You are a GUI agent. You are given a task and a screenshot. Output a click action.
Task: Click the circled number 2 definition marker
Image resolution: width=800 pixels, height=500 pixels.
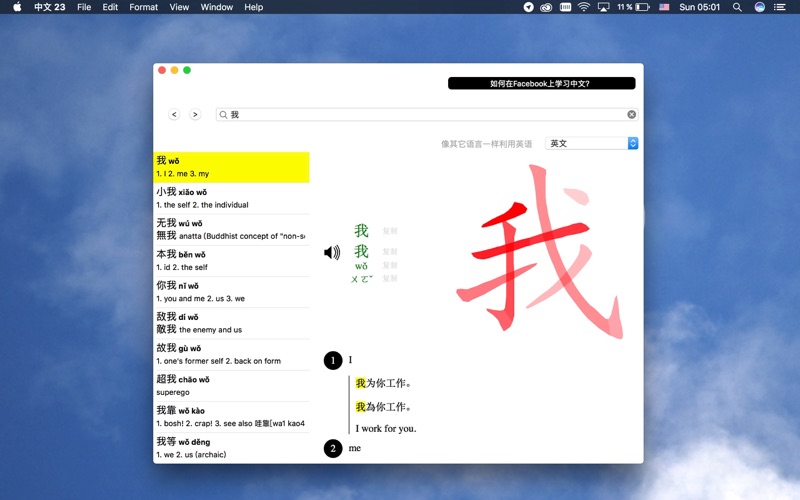pos(333,448)
